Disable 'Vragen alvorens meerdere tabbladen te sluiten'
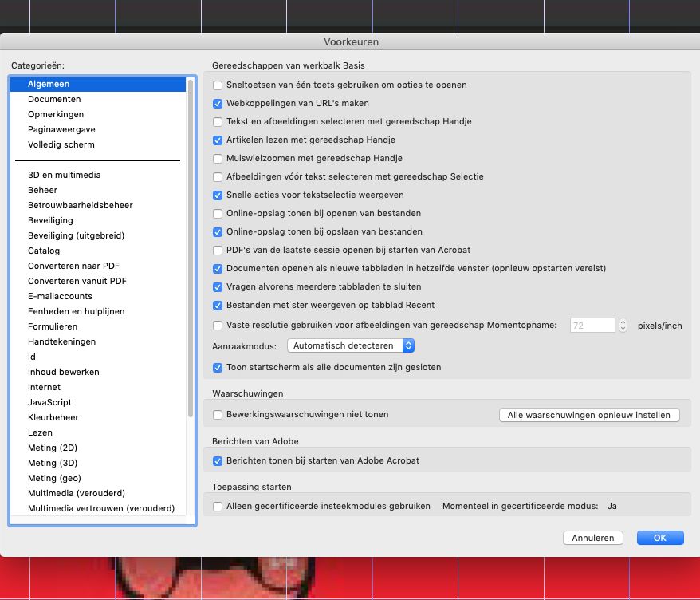This screenshot has width=700, height=600. click(x=217, y=287)
